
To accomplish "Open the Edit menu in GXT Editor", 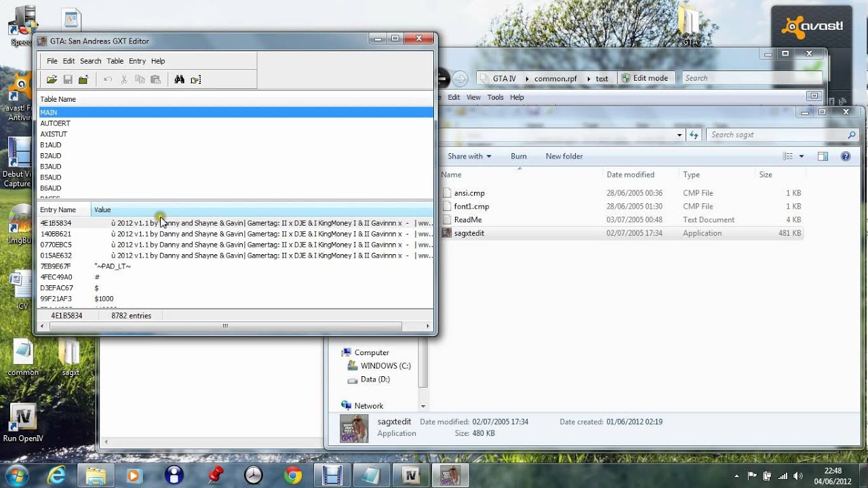I will (x=69, y=61).
